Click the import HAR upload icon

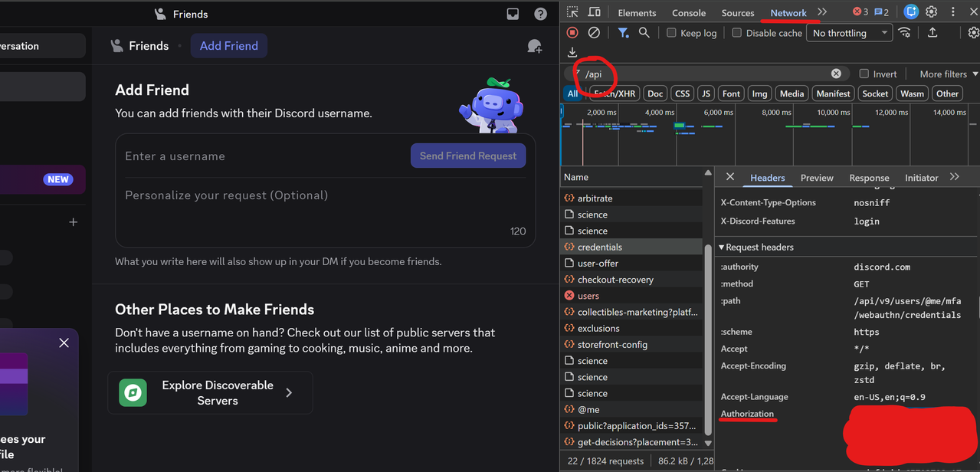932,33
